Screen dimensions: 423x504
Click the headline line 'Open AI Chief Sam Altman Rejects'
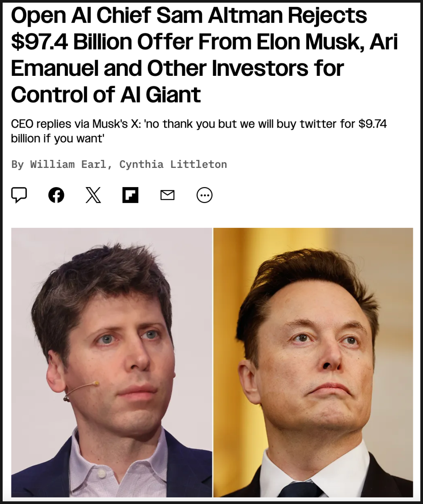pyautogui.click(x=189, y=15)
